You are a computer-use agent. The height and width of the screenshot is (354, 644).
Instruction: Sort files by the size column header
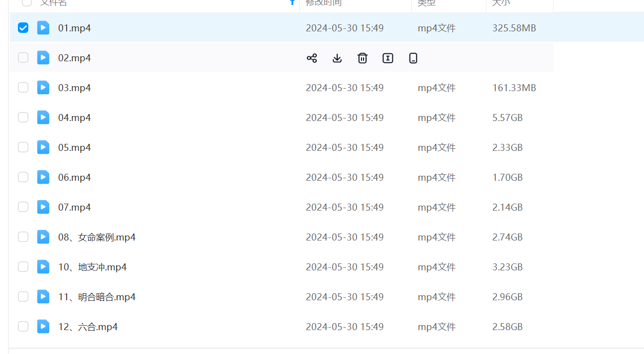pos(501,2)
